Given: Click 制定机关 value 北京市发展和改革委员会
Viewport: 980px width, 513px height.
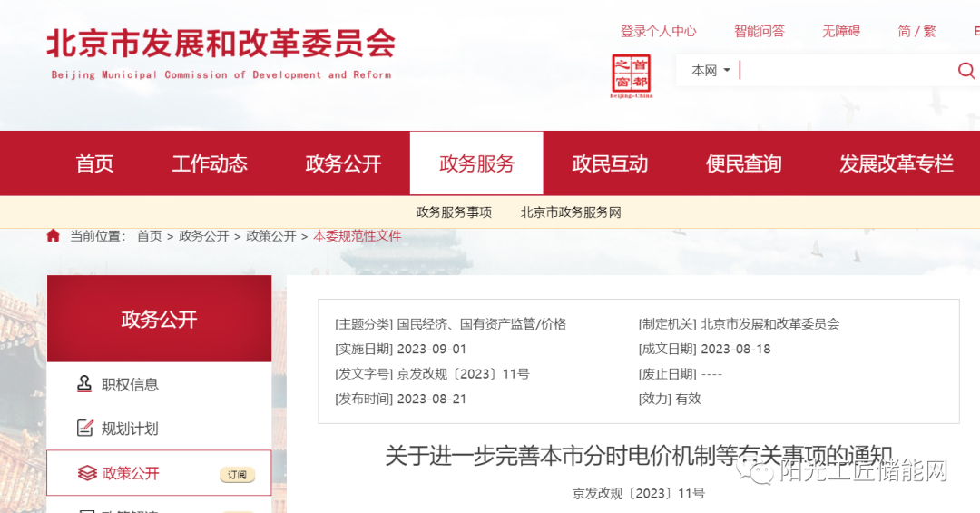Looking at the screenshot, I should tap(770, 324).
